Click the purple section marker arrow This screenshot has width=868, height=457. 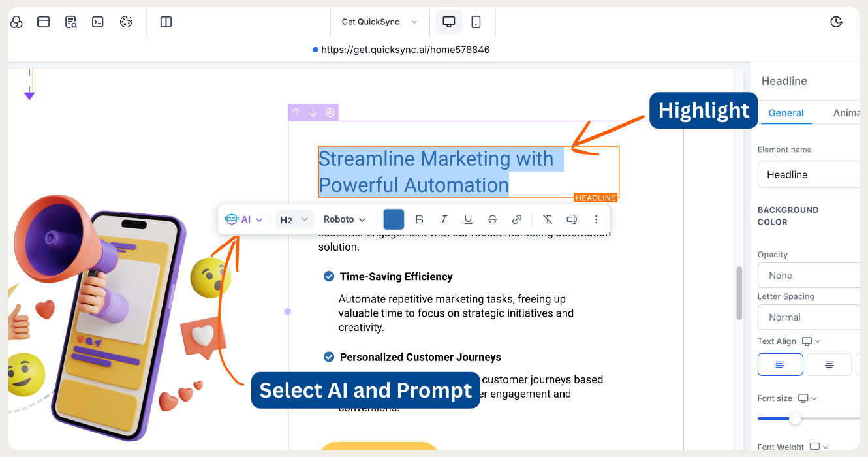(x=29, y=95)
